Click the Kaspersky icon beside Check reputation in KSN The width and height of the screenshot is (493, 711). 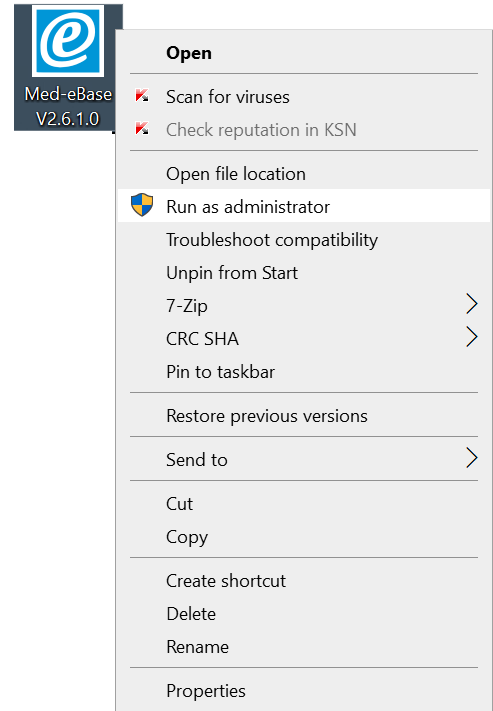coord(142,129)
